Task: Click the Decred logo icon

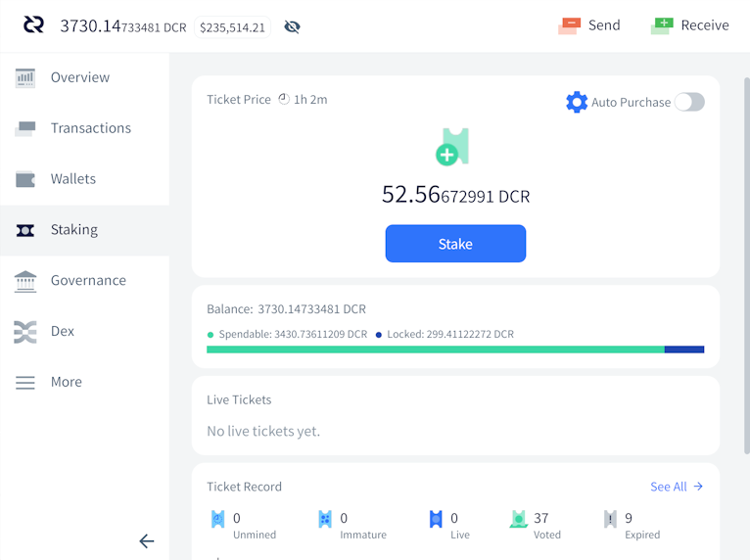Action: pos(33,24)
